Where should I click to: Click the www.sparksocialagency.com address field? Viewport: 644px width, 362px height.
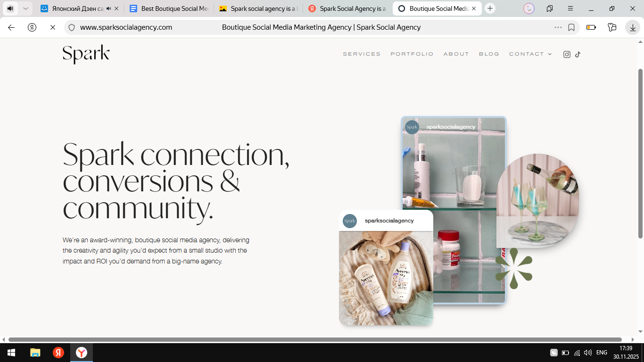point(126,27)
